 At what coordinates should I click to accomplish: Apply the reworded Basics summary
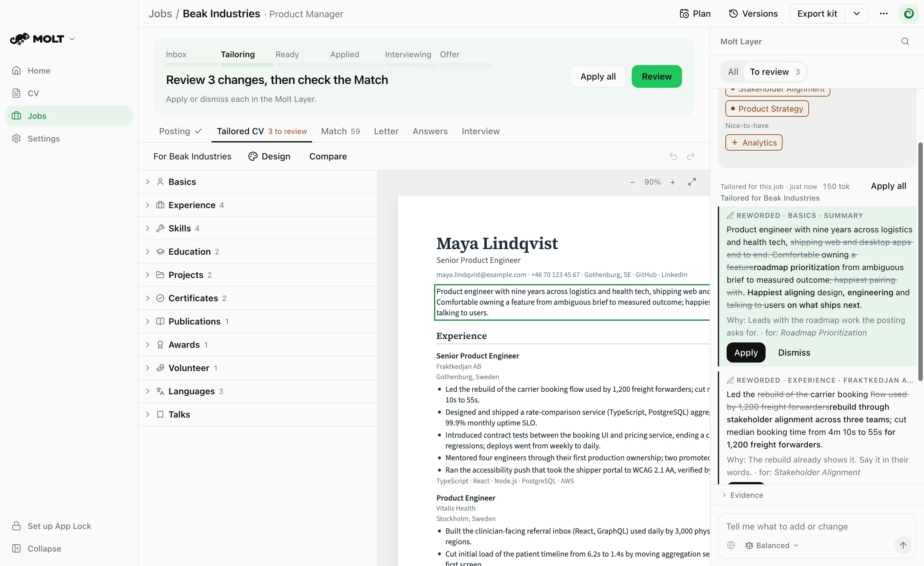click(x=745, y=352)
